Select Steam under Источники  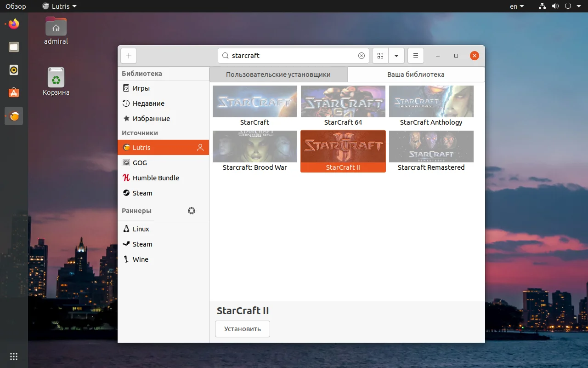point(164,193)
